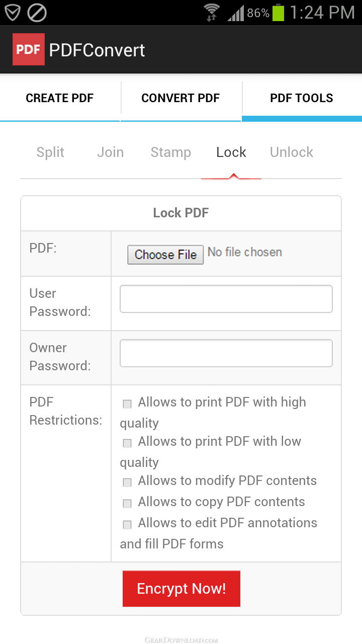Tap the red PDF app logo icon
Image resolution: width=362 pixels, height=644 pixels.
pyautogui.click(x=29, y=49)
